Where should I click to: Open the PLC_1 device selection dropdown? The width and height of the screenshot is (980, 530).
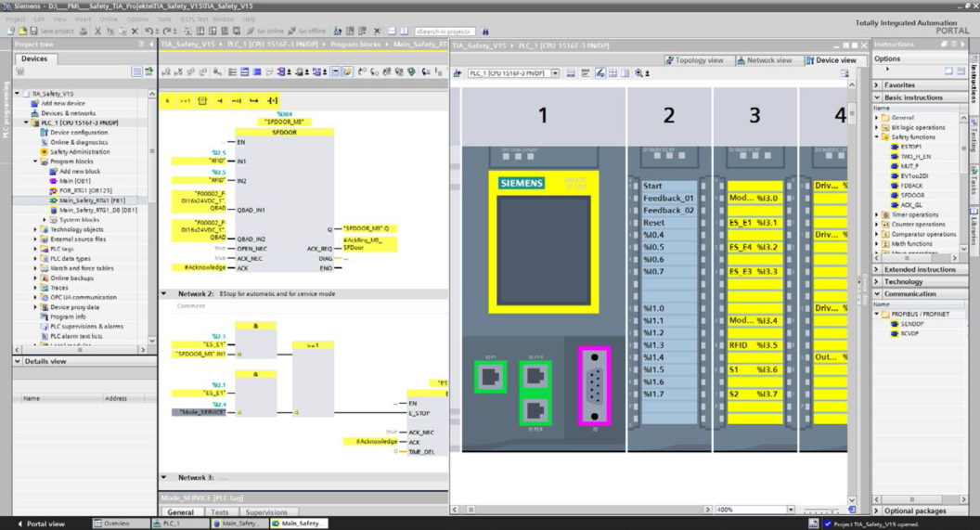pyautogui.click(x=555, y=73)
